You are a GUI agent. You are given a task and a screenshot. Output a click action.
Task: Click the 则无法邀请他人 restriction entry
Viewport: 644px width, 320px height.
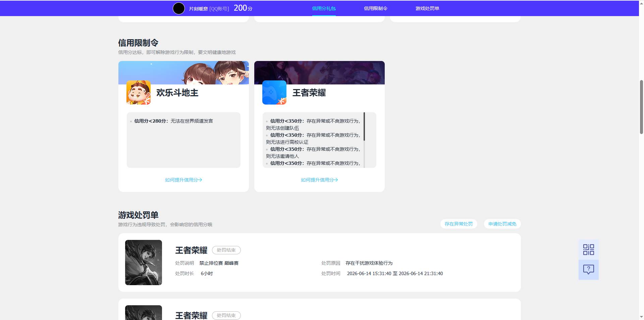[282, 156]
